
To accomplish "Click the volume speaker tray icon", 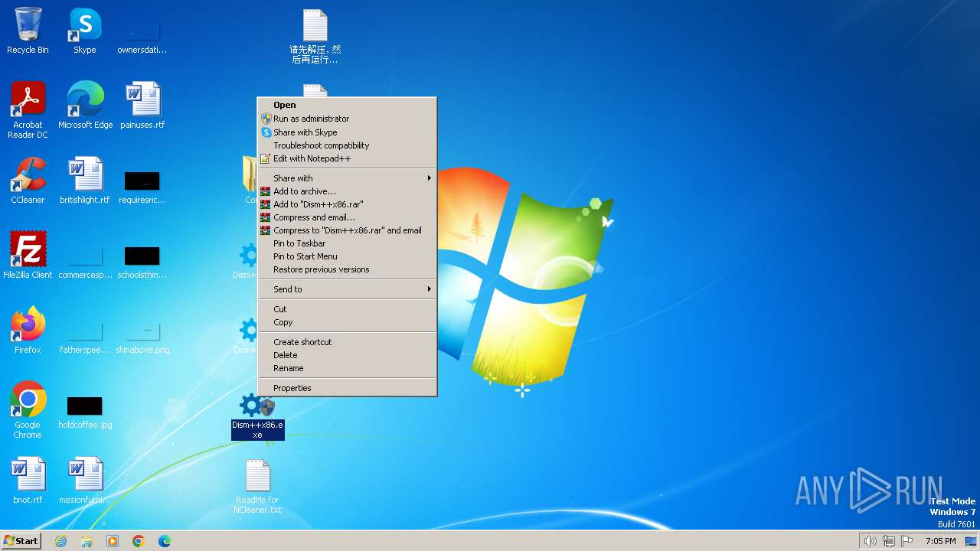I will tap(870, 541).
